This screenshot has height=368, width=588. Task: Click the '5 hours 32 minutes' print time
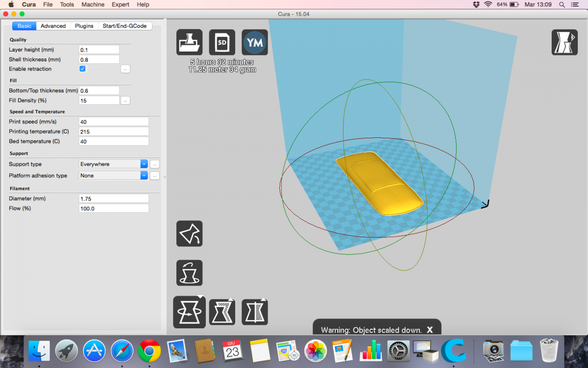[x=222, y=62]
